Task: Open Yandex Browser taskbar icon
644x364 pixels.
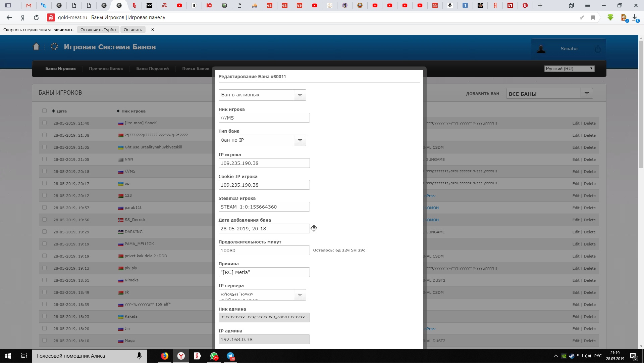Action: [181, 356]
